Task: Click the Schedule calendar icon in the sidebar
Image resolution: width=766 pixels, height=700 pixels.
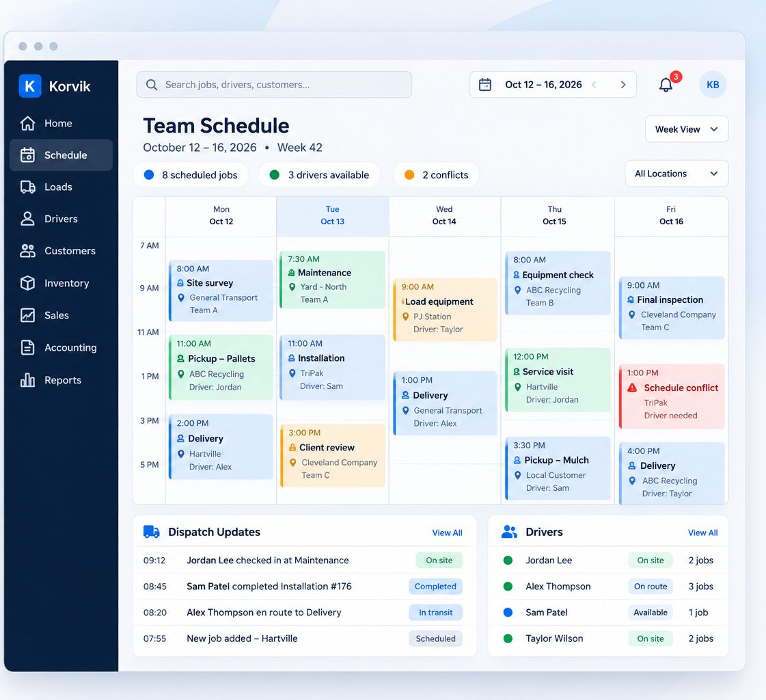Action: (x=28, y=155)
